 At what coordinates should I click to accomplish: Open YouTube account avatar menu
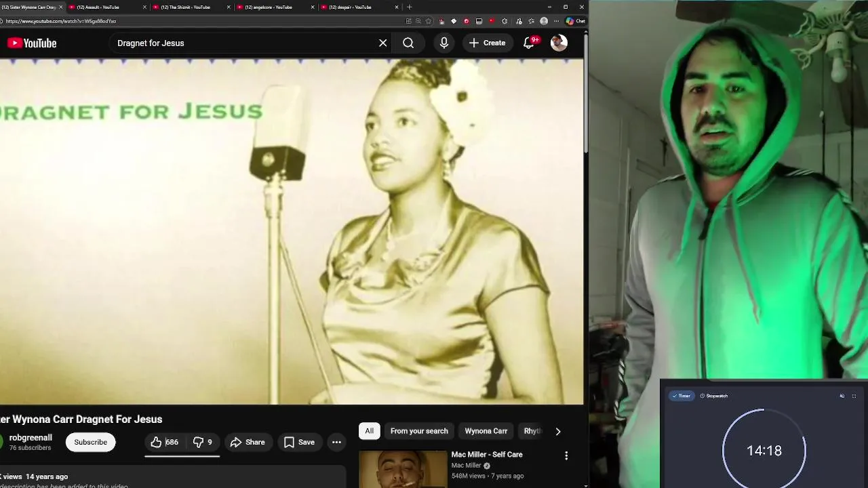559,43
